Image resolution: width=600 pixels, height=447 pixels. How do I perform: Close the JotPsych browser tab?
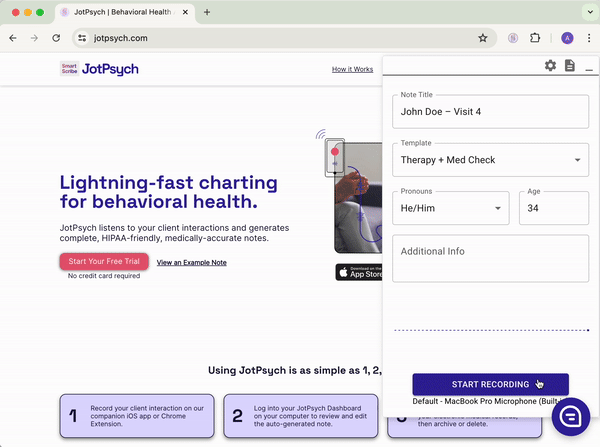(x=185, y=12)
